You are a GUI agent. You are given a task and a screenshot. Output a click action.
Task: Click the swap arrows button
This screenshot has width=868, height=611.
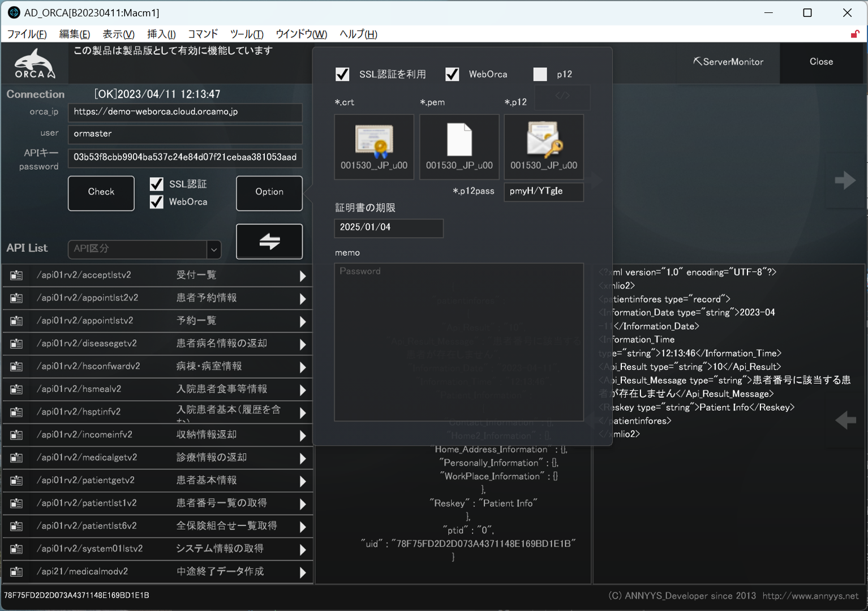click(269, 242)
